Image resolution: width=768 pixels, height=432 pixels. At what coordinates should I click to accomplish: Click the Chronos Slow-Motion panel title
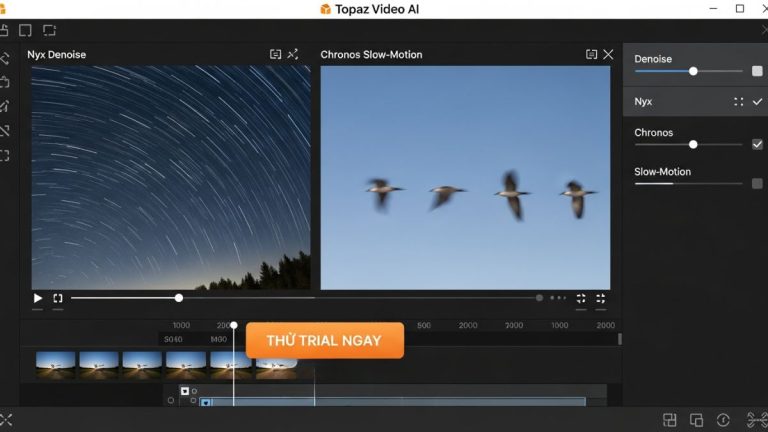click(371, 55)
